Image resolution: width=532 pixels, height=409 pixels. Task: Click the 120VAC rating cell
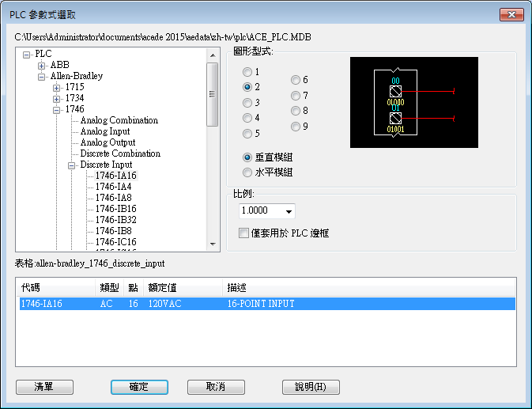pyautogui.click(x=165, y=304)
